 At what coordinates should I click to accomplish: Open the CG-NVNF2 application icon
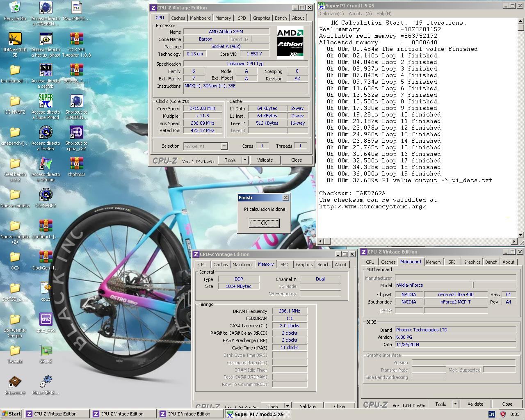point(46,195)
